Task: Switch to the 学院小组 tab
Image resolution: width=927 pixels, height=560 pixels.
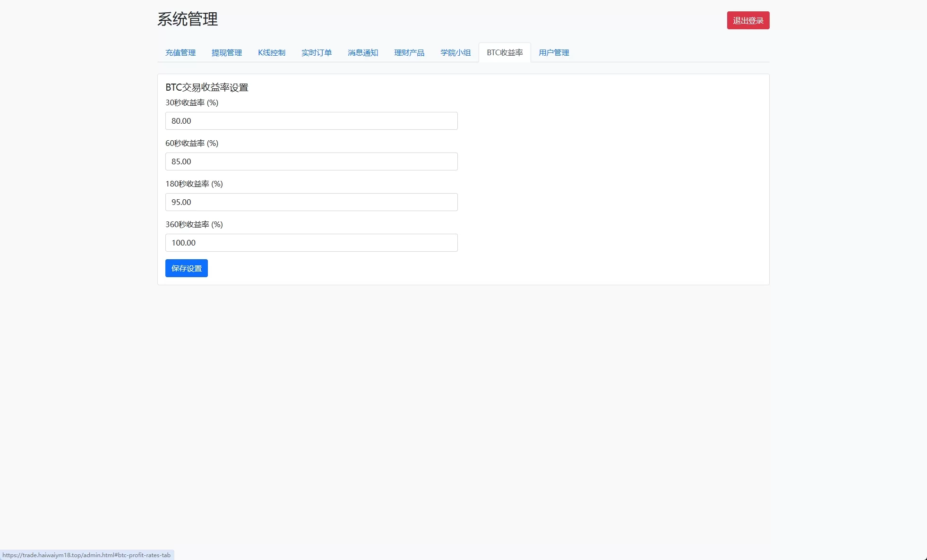Action: click(x=455, y=52)
